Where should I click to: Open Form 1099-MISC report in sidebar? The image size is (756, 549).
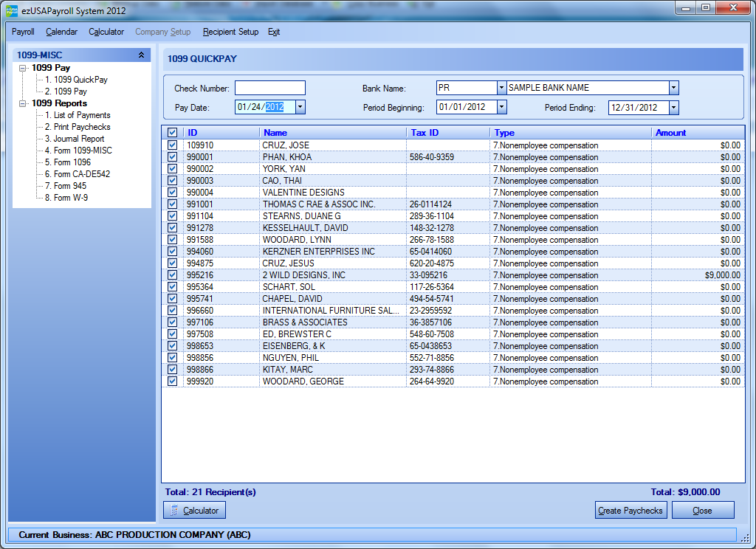pyautogui.click(x=83, y=151)
